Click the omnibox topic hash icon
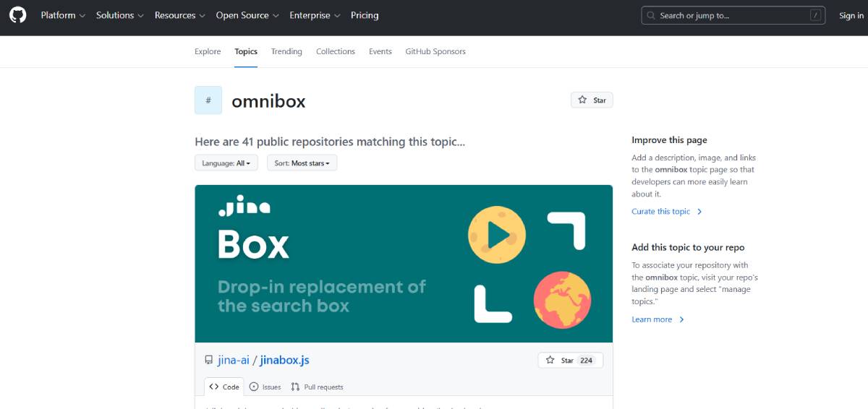 [208, 100]
